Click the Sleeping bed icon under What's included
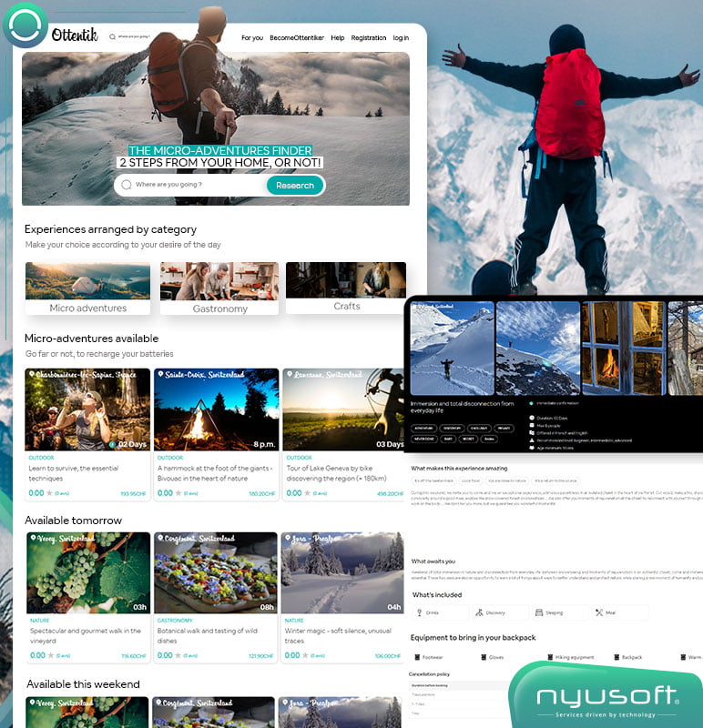Screen dimensions: 703x728 coord(539,612)
